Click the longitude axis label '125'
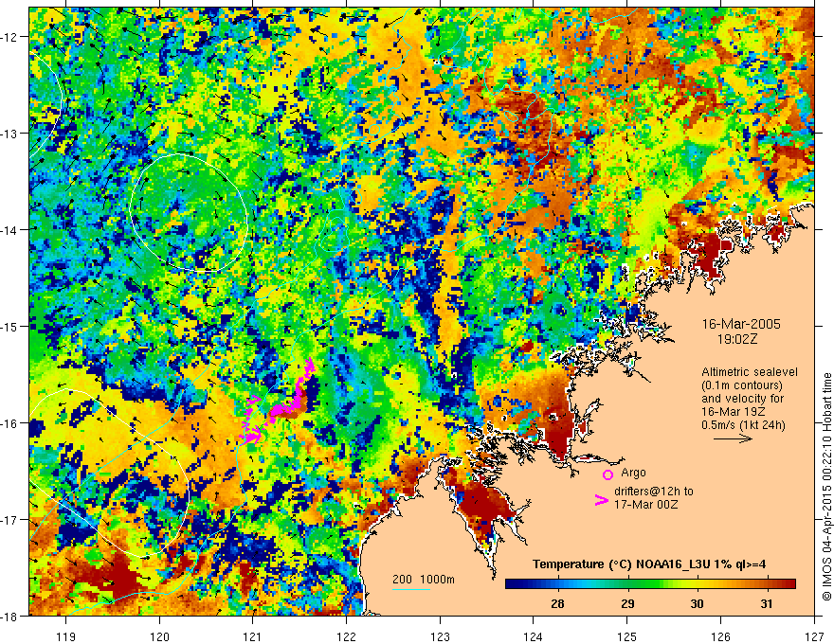Screen dimensions: 834x644 627,636
